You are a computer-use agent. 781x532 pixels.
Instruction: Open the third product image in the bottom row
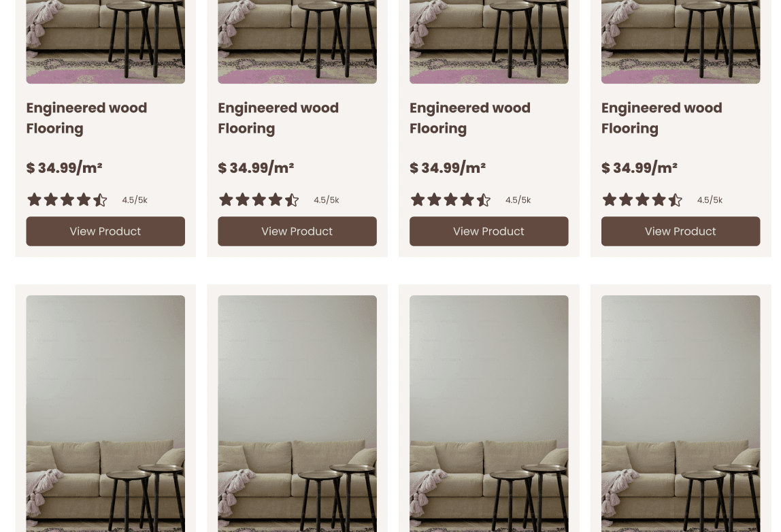[489, 413]
